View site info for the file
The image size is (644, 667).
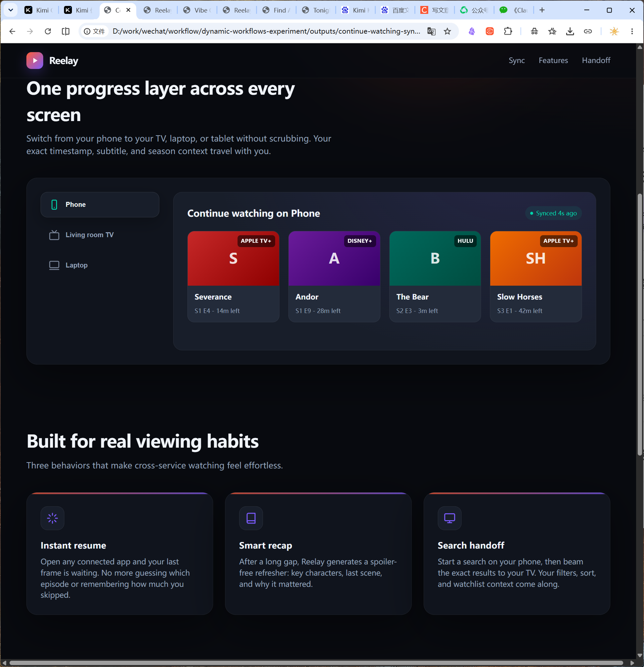94,31
